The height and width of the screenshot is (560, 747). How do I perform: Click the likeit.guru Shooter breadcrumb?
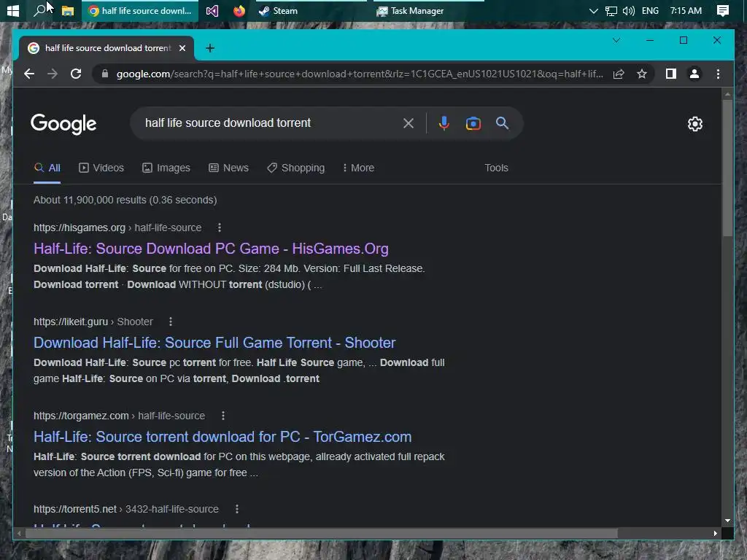click(x=93, y=322)
